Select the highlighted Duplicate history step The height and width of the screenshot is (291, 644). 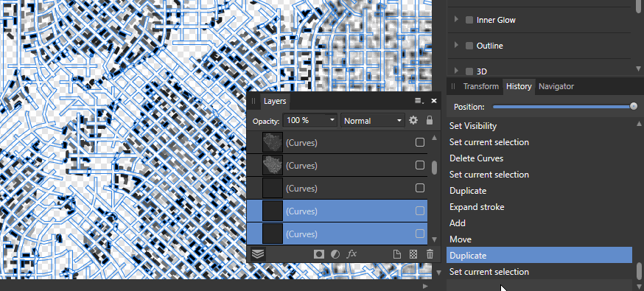539,256
